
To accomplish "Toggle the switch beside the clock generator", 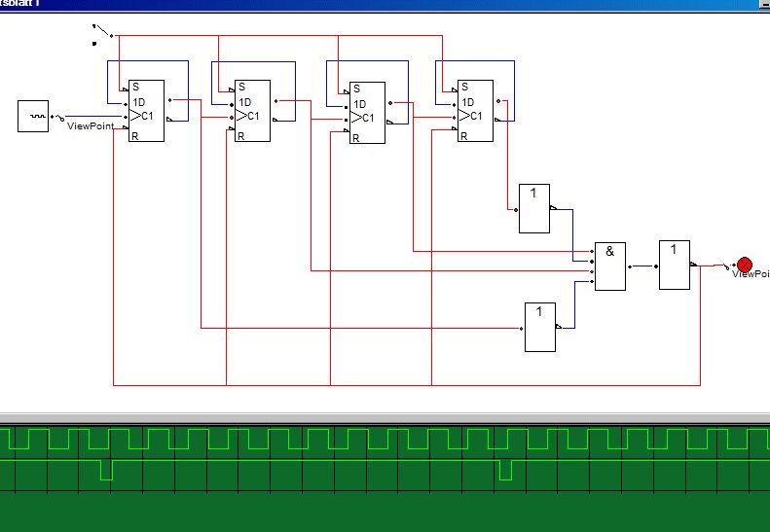I will (x=58, y=118).
